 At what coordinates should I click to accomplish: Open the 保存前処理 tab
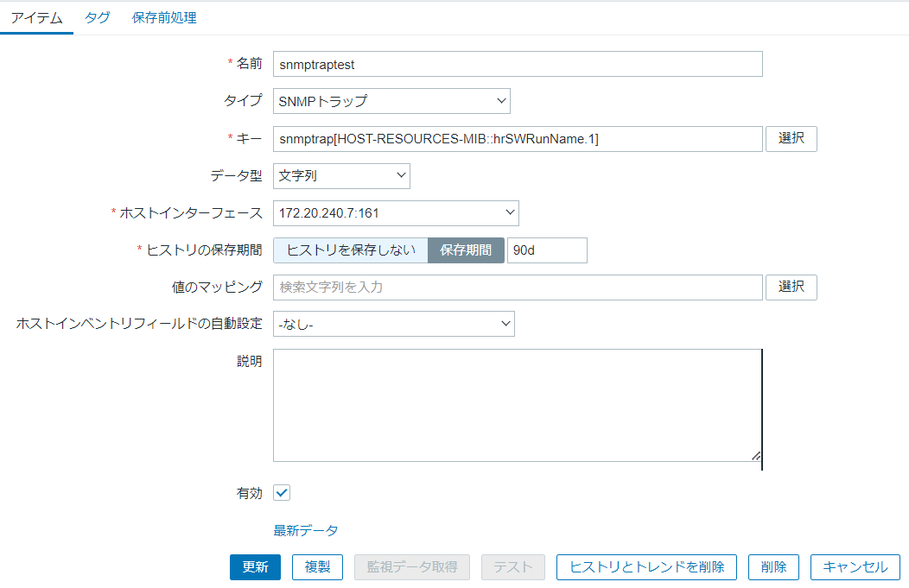coord(163,16)
